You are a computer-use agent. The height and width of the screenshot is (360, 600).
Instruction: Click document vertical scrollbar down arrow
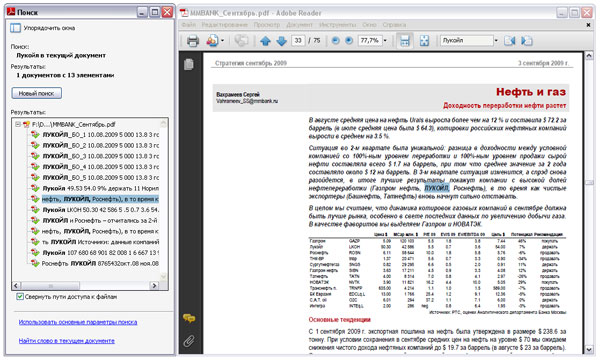589,349
